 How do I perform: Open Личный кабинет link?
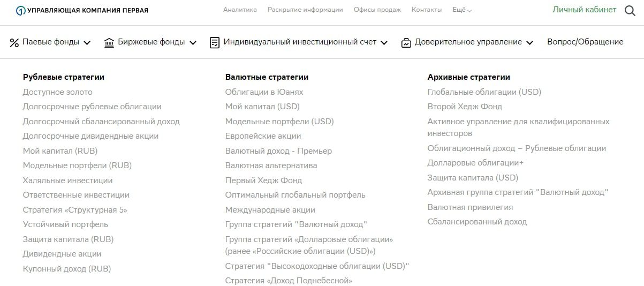point(584,10)
